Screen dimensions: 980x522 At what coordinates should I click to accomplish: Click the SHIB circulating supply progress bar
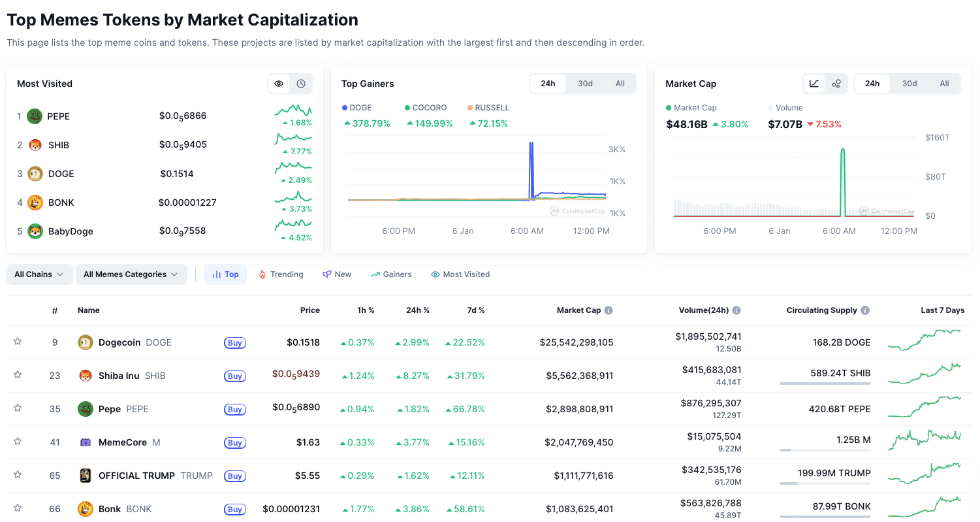pyautogui.click(x=825, y=383)
